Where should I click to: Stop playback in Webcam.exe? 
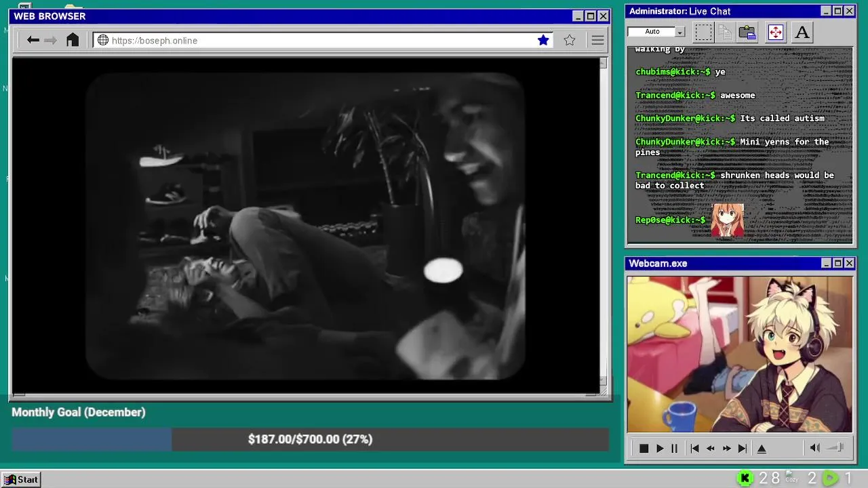(x=644, y=448)
